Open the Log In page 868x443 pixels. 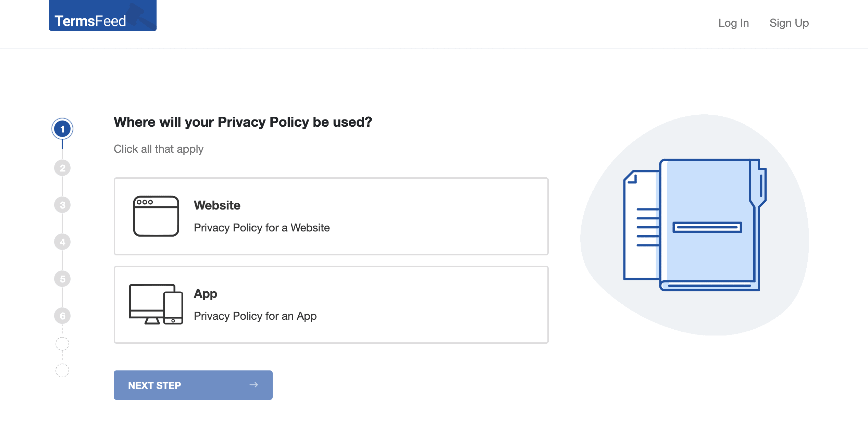coord(733,23)
